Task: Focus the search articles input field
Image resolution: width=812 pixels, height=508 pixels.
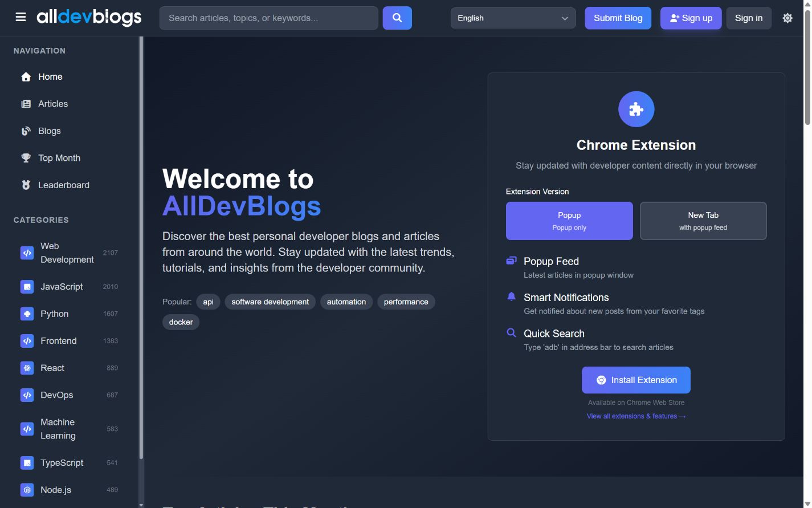Action: tap(268, 18)
